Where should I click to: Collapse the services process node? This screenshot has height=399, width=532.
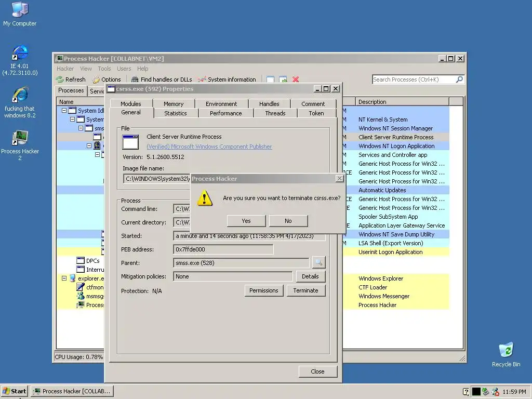point(97,154)
